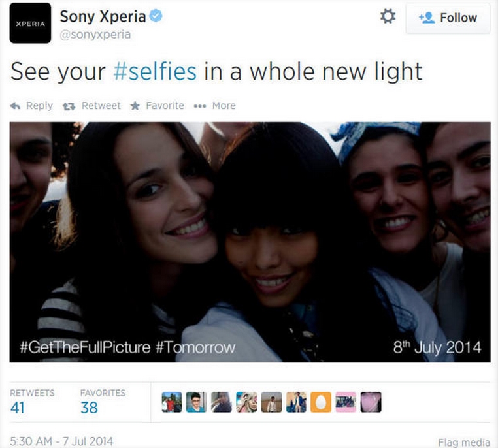Open the Sony Xperia display name
This screenshot has width=498, height=448.
coord(103,16)
